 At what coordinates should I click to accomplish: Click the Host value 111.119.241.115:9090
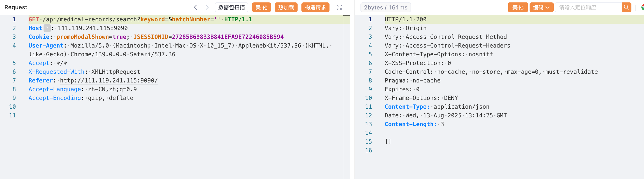93,28
